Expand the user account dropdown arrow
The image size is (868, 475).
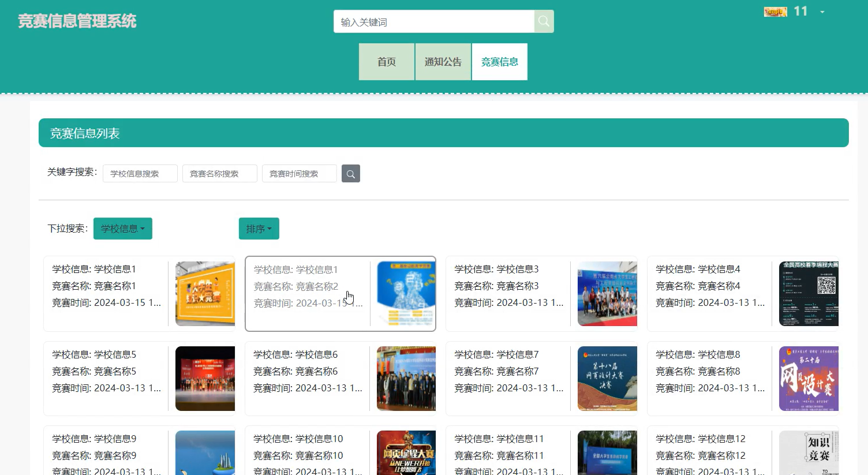tap(822, 12)
